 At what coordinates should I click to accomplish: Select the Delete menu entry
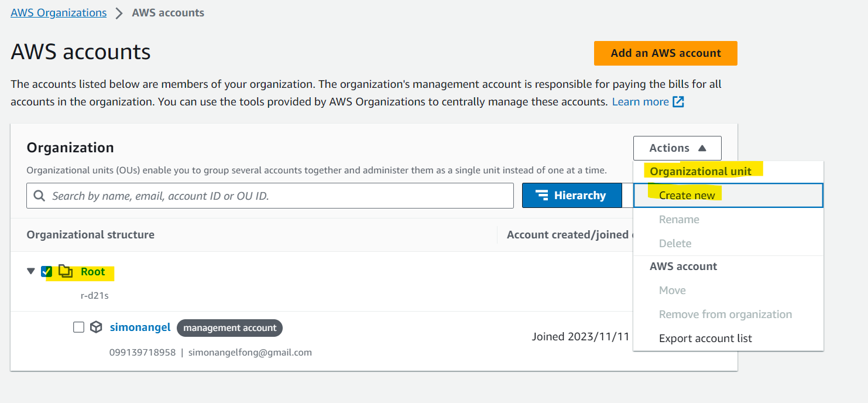click(x=728, y=243)
